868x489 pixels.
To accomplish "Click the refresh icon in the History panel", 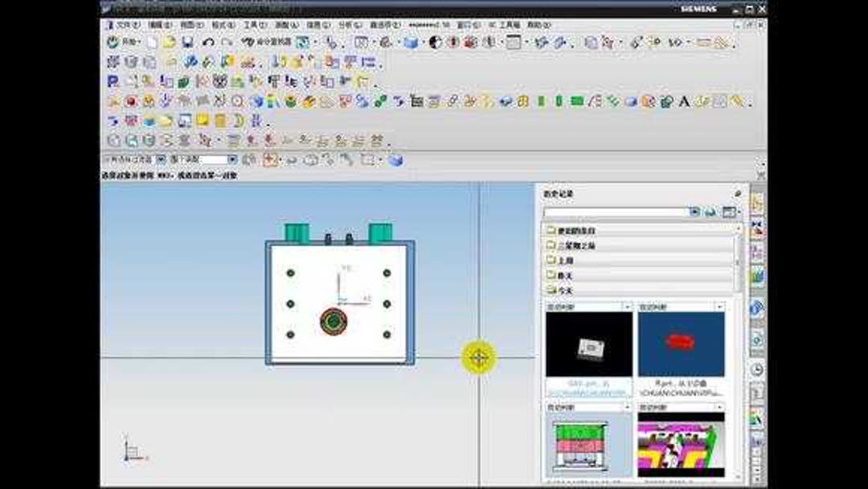I will [711, 212].
